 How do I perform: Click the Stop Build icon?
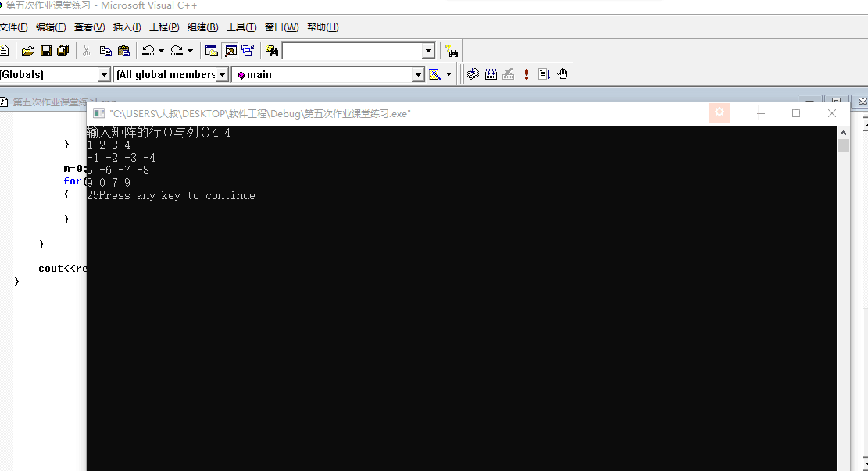point(508,73)
